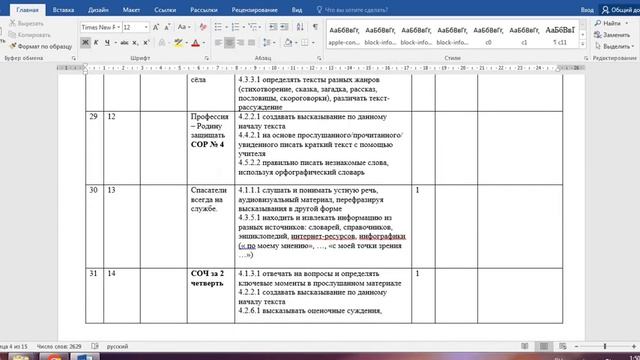
Task: Apply the apple-con style
Action: coord(344,35)
